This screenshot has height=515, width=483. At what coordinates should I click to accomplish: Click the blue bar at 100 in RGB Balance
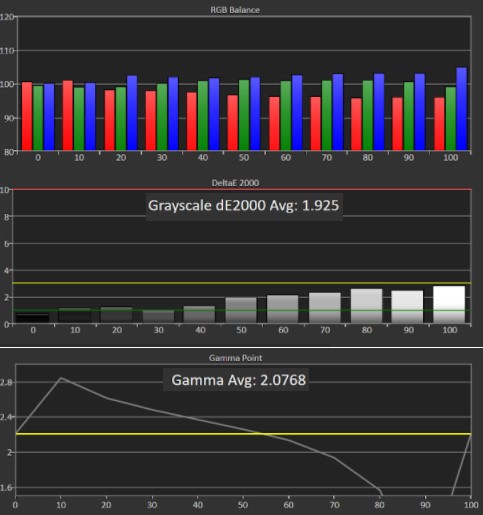point(462,109)
